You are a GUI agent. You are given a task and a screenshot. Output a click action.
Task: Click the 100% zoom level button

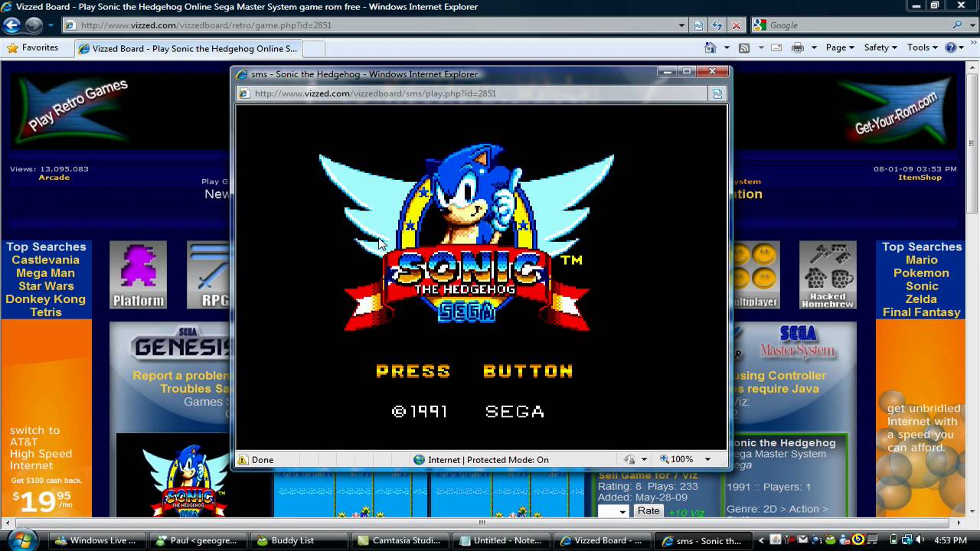click(x=677, y=460)
